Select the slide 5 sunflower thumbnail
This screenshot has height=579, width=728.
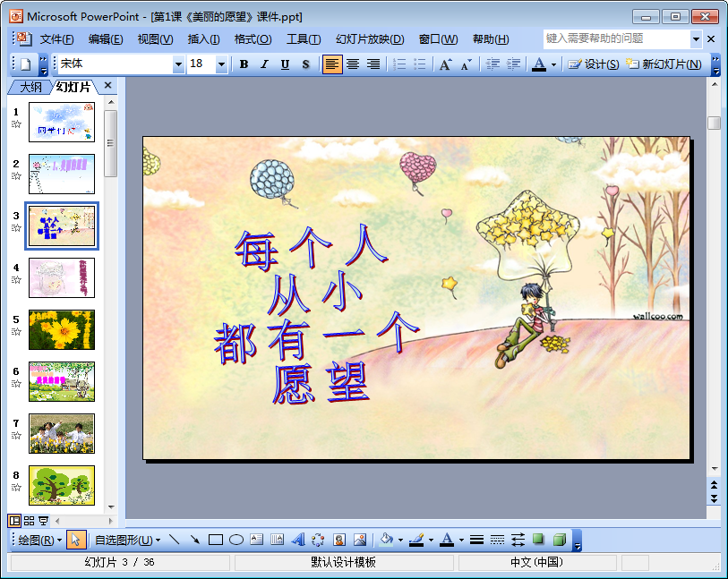61,329
